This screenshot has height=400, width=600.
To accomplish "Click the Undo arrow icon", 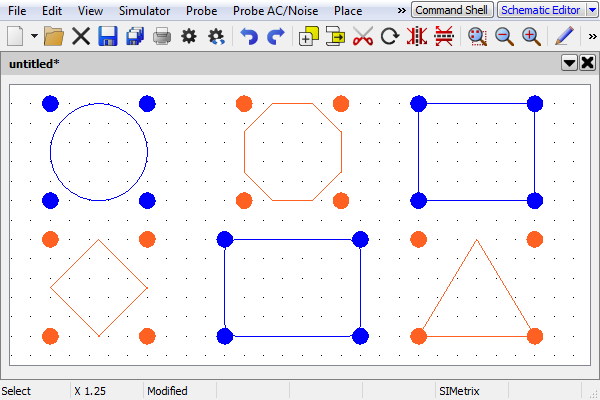I will (x=249, y=37).
